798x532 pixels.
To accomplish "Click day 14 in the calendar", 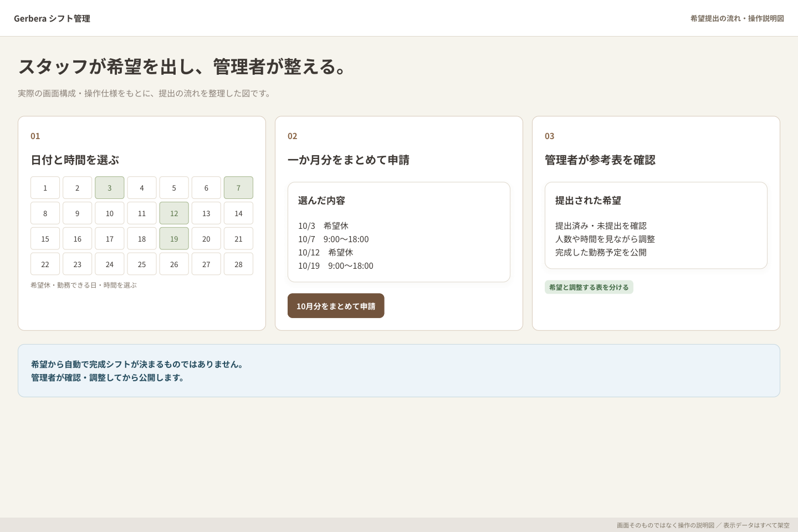I will click(x=238, y=213).
